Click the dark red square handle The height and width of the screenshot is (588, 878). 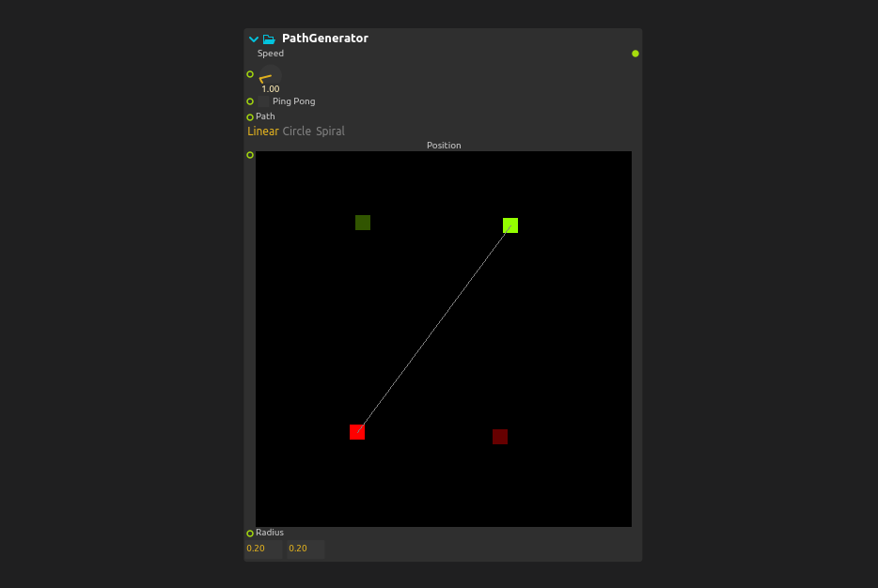(500, 437)
